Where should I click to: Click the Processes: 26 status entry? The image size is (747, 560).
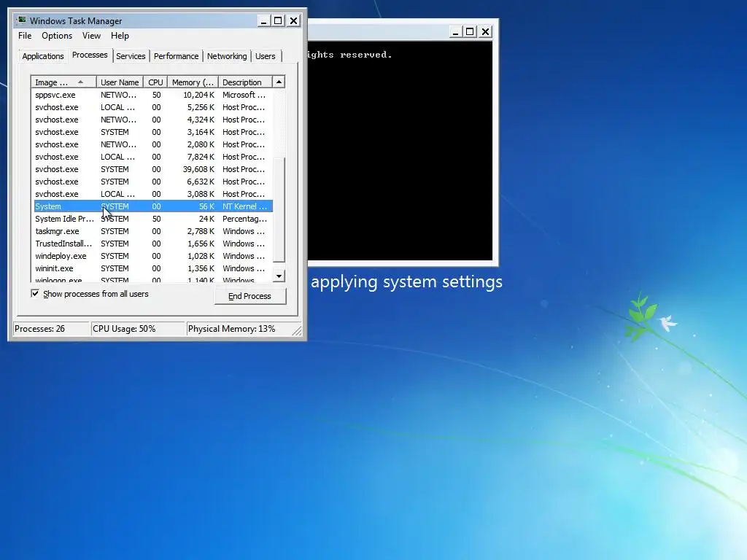pyautogui.click(x=50, y=329)
